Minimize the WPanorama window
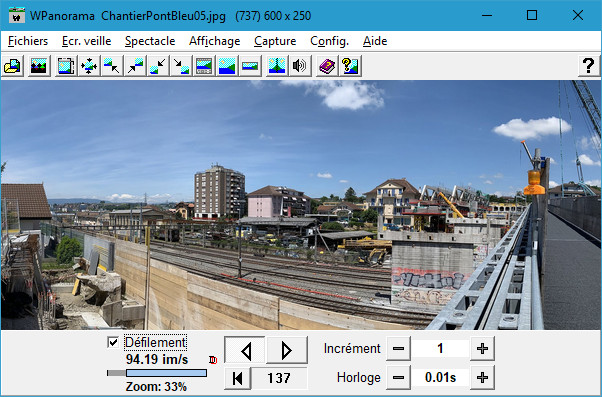The width and height of the screenshot is (602, 397). [487, 15]
